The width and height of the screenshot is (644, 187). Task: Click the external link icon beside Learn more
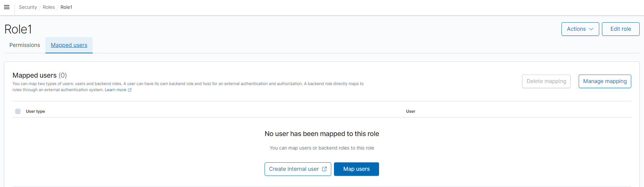130,90
